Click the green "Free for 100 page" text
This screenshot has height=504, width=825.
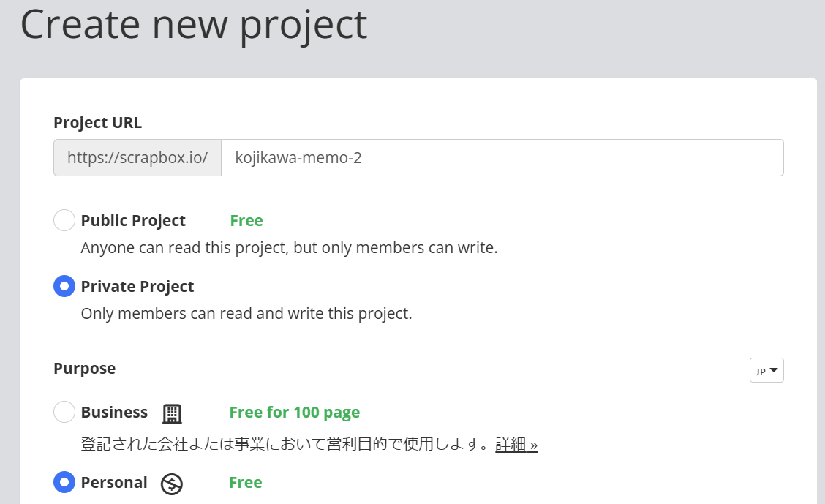[x=294, y=413]
